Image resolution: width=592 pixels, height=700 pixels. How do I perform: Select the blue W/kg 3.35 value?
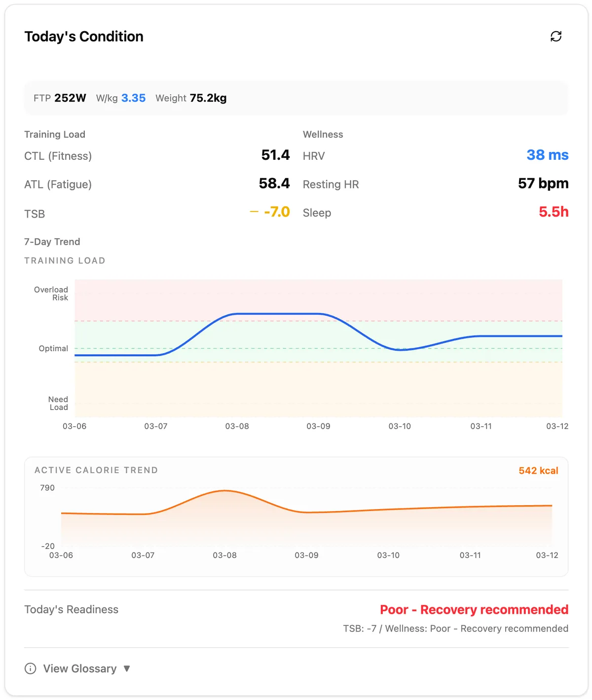[133, 98]
